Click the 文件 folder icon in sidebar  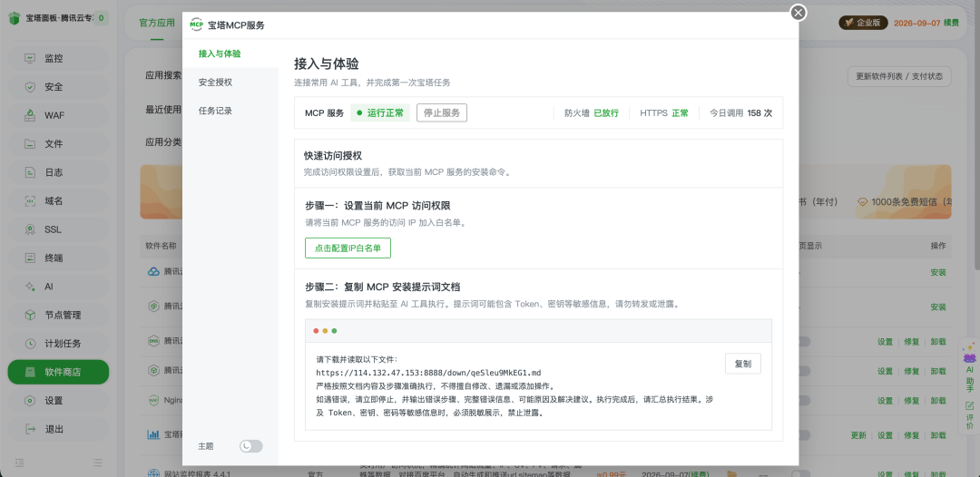[x=29, y=143]
